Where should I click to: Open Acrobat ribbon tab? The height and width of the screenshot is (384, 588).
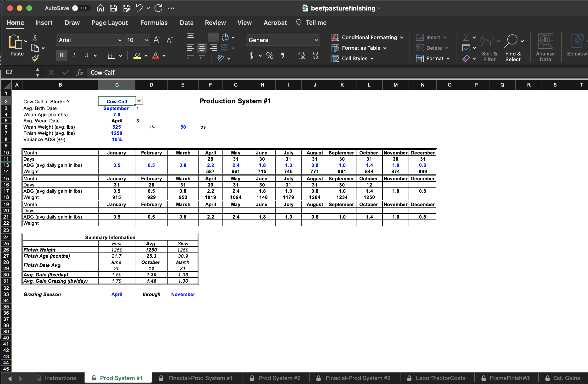pos(275,23)
